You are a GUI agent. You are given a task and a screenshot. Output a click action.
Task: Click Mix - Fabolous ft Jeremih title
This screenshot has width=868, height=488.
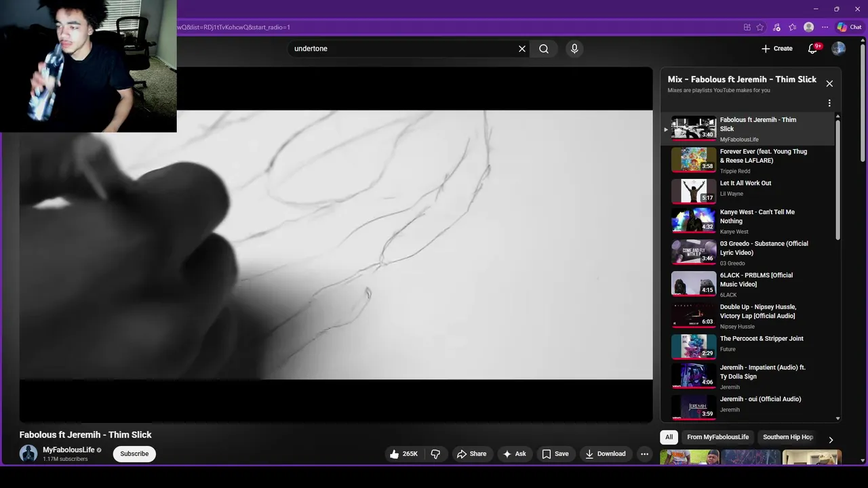point(742,79)
